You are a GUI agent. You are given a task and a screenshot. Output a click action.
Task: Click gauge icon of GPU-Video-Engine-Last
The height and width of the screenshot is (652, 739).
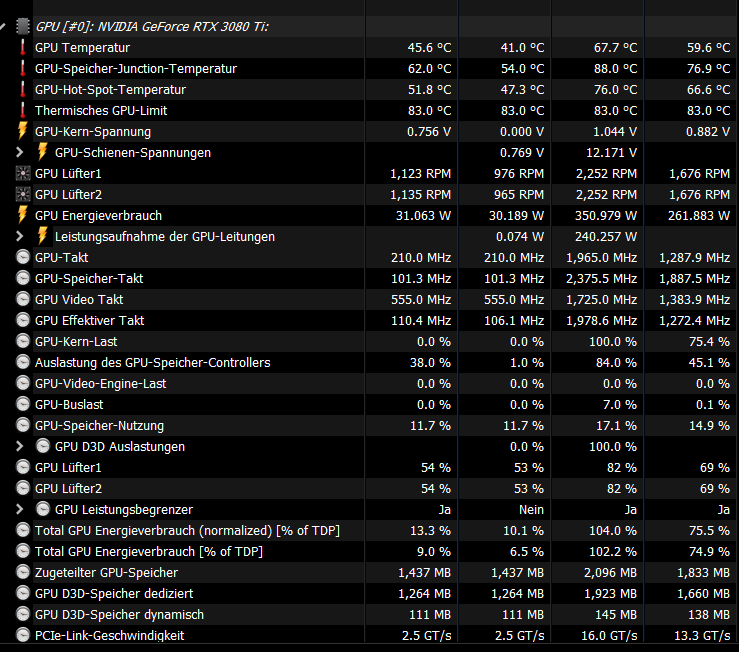pos(23,383)
